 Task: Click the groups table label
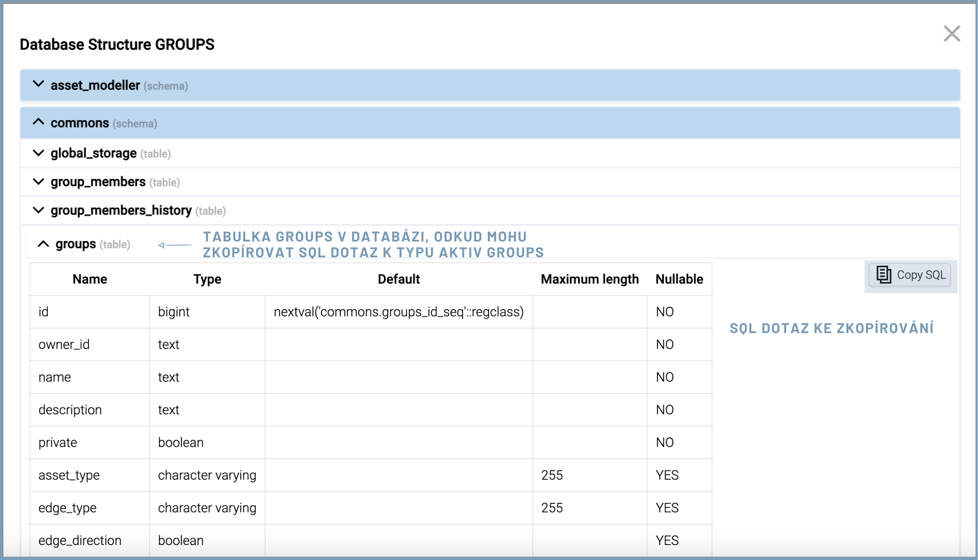tap(76, 244)
